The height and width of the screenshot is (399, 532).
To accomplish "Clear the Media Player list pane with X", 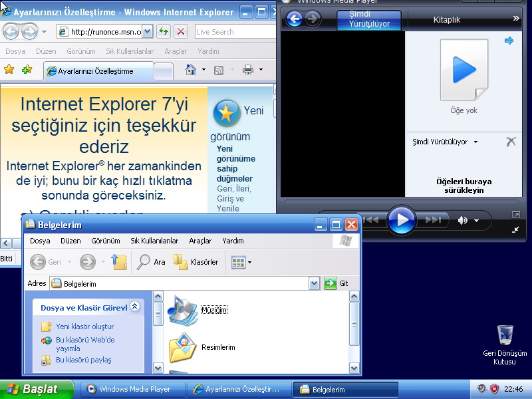I will point(511,142).
